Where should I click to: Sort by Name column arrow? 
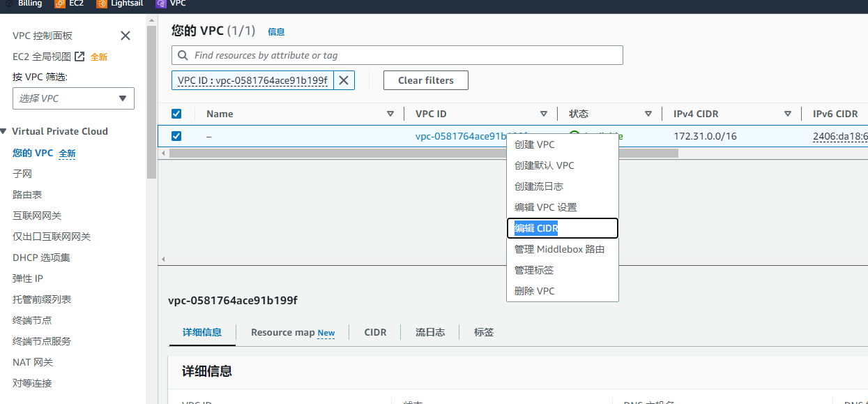(390, 114)
